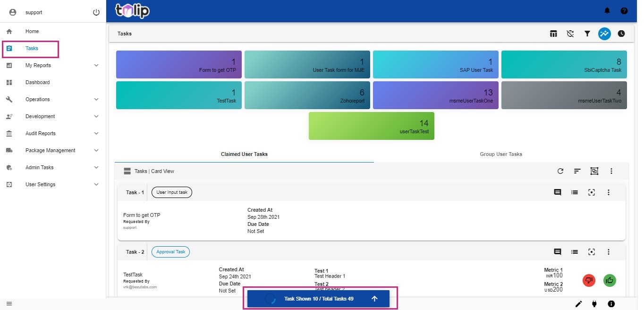Open more options for Task - 2

click(609, 252)
